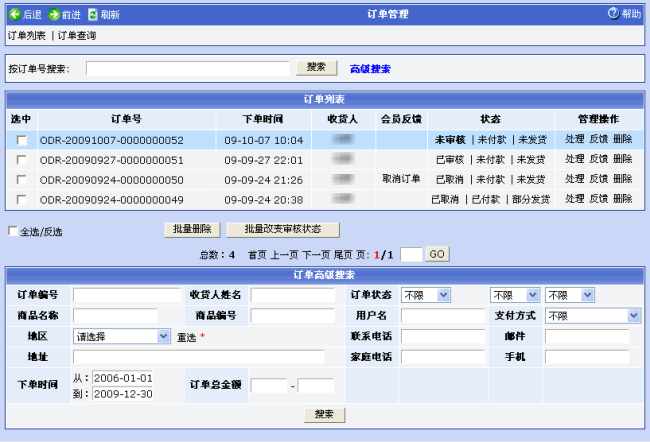The width and height of the screenshot is (650, 442).
Task: Switch to the 订单列表 tab
Action: click(x=27, y=36)
